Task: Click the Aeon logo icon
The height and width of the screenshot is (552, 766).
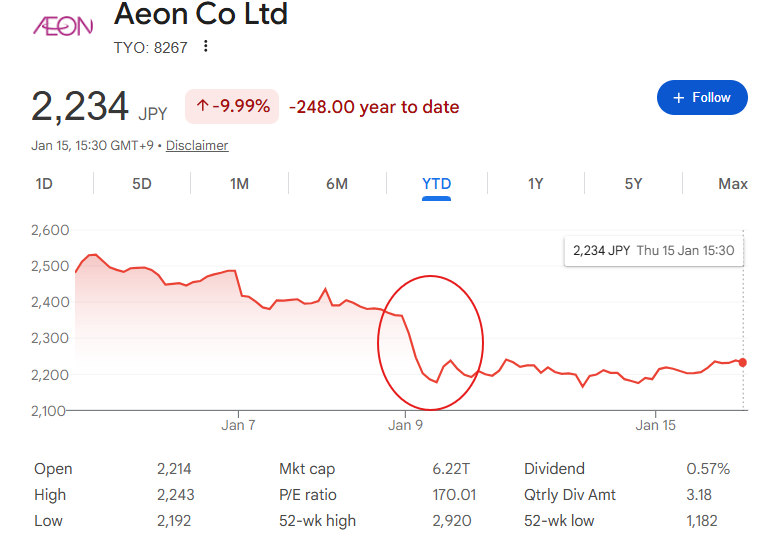Action: point(62,27)
